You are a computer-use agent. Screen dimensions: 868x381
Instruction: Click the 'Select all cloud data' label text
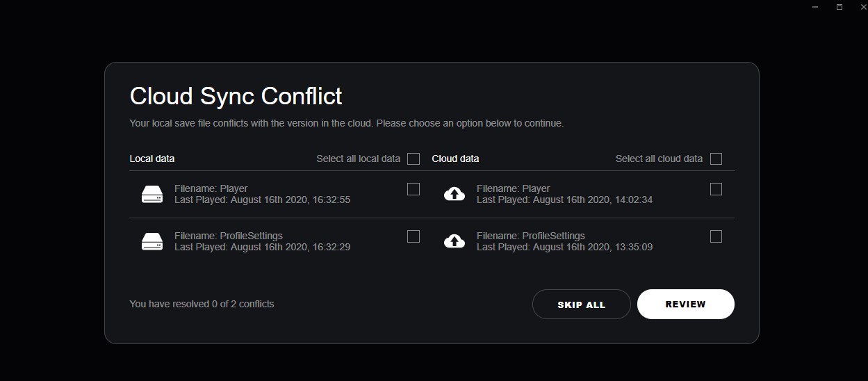659,159
